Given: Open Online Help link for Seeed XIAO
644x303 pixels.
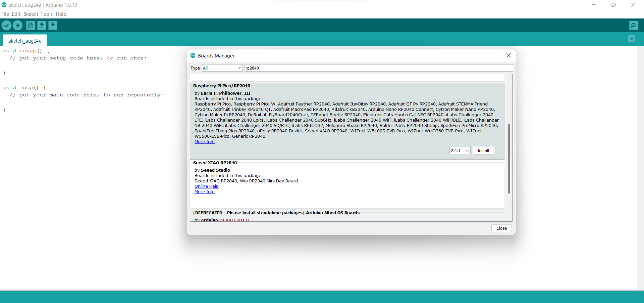Looking at the screenshot, I should (206, 186).
